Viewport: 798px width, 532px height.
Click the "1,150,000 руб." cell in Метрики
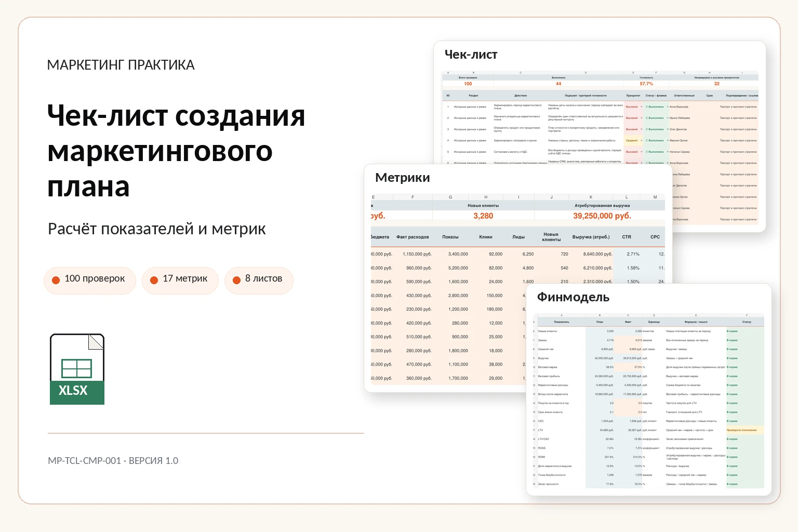[x=417, y=254]
